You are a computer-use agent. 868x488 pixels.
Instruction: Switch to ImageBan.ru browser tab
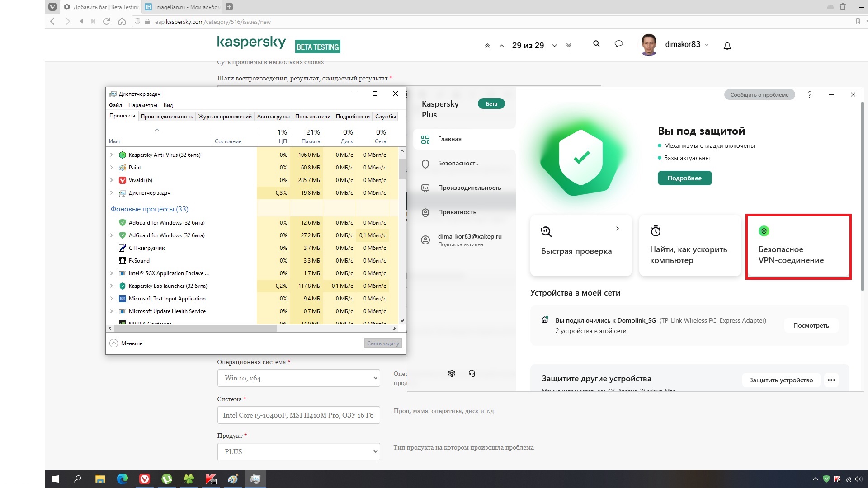[182, 7]
